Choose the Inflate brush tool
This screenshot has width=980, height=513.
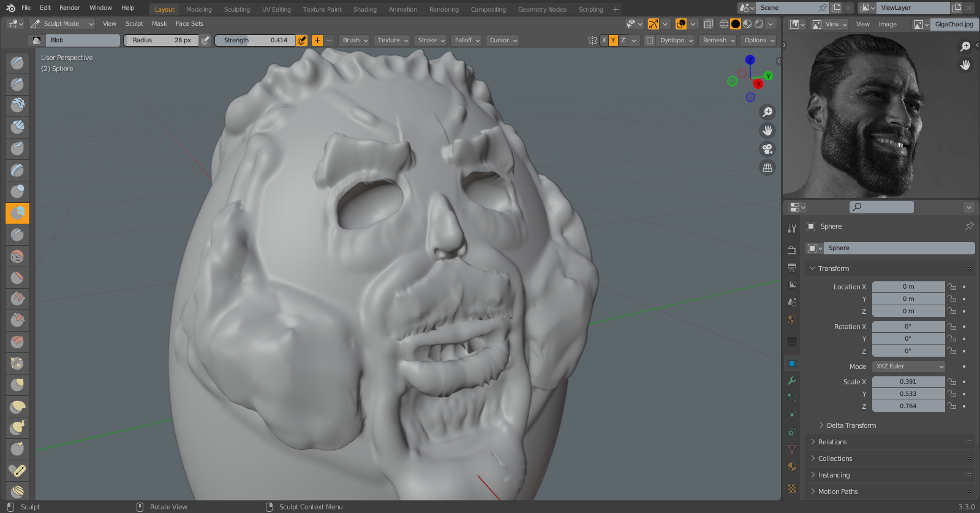pos(17,192)
